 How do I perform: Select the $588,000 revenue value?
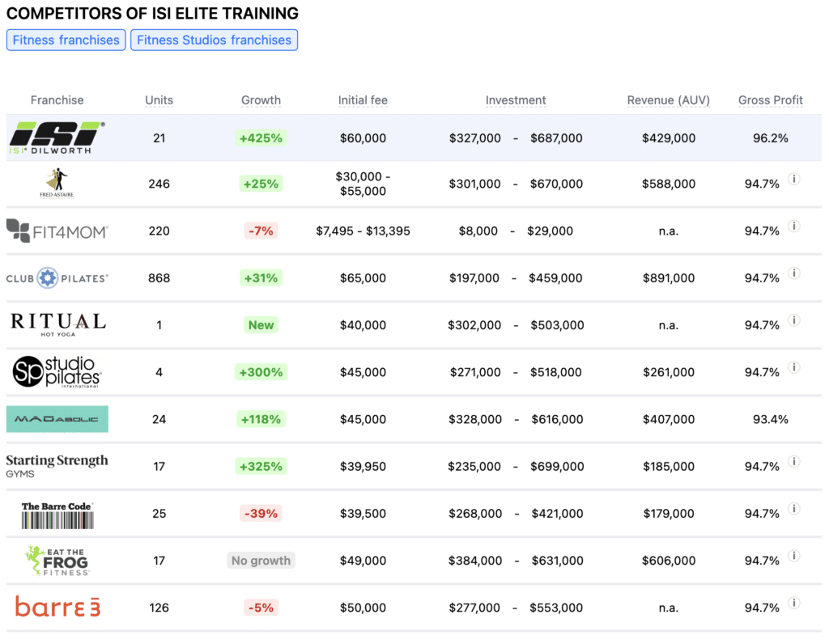[x=668, y=184]
